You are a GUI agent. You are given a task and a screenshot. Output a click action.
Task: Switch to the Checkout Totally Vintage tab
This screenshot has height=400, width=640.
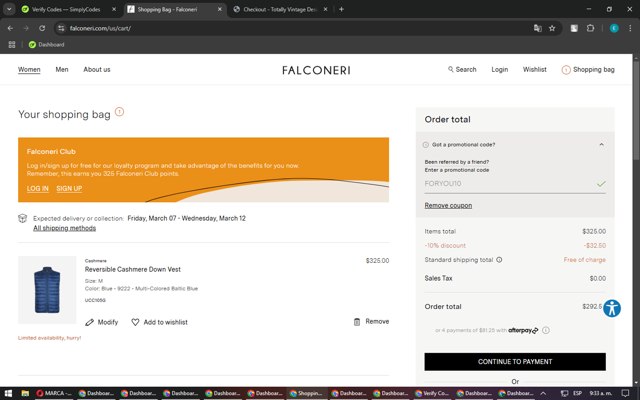(x=280, y=9)
